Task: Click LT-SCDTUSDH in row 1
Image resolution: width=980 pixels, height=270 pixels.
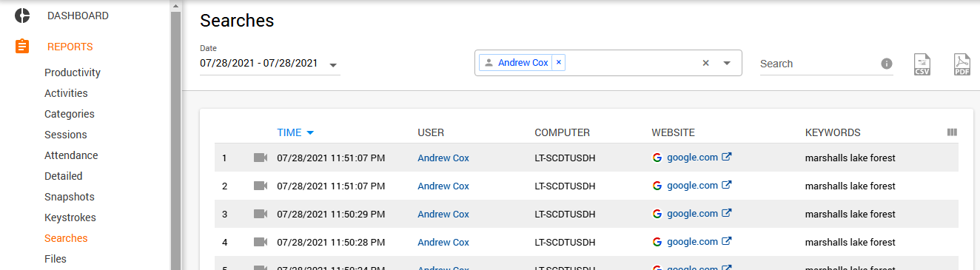Action: click(x=565, y=158)
